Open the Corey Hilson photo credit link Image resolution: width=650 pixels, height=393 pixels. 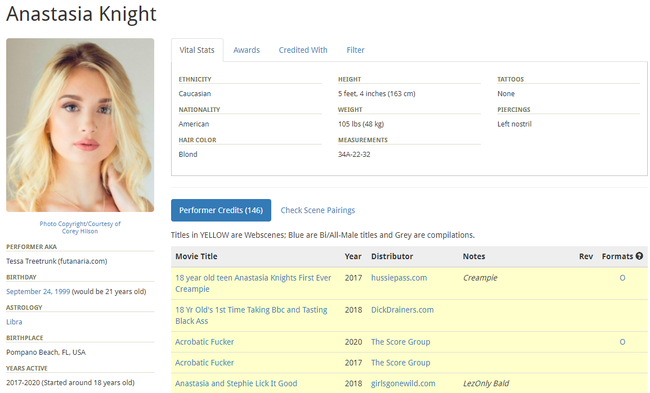80,228
